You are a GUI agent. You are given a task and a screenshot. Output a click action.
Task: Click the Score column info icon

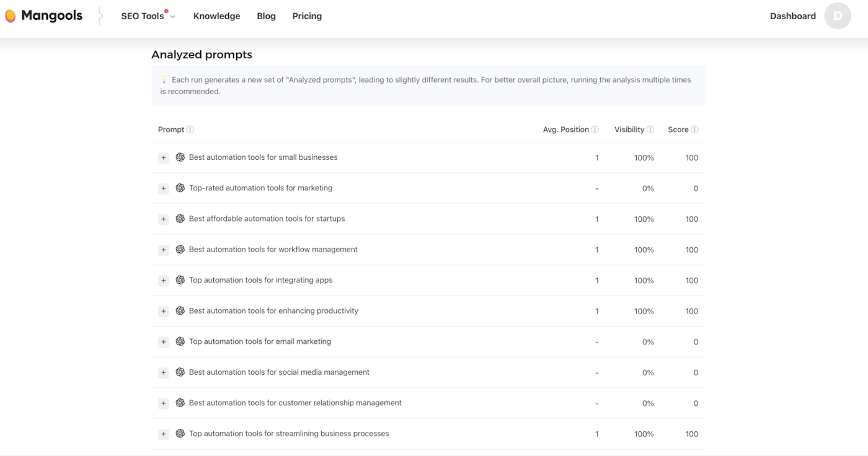695,129
